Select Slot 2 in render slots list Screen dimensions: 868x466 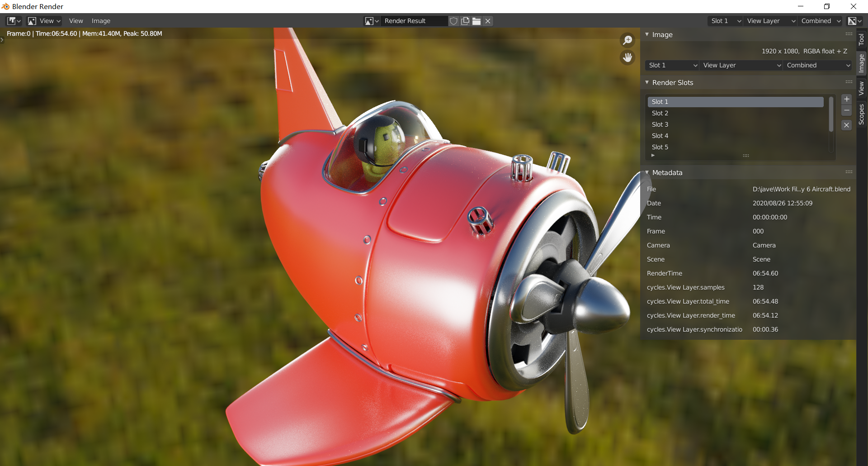[736, 113]
